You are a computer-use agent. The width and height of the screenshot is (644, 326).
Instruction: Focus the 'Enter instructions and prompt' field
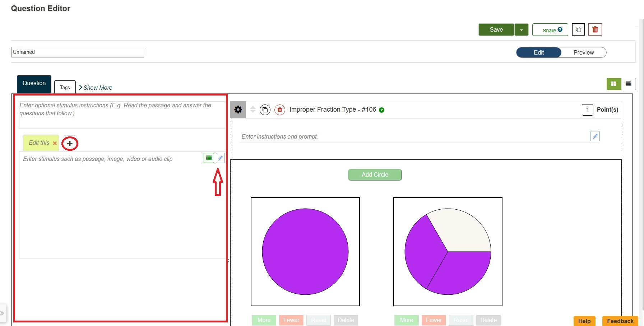[x=414, y=136]
